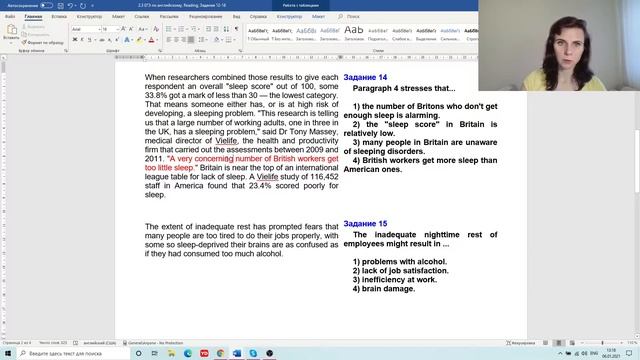640x360 pixels.
Task: Click the Increase Indent icon
Action: click(x=216, y=29)
